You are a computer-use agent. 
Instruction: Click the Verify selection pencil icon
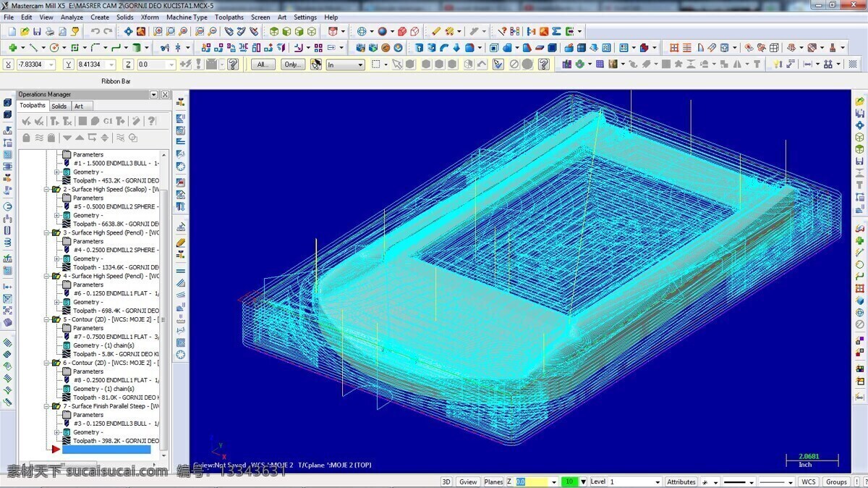click(x=498, y=64)
